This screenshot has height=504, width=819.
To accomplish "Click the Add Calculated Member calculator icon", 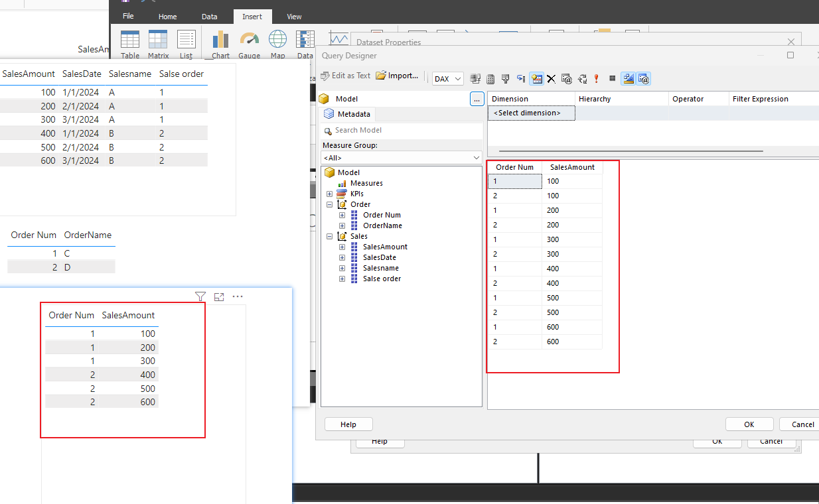I will click(490, 78).
